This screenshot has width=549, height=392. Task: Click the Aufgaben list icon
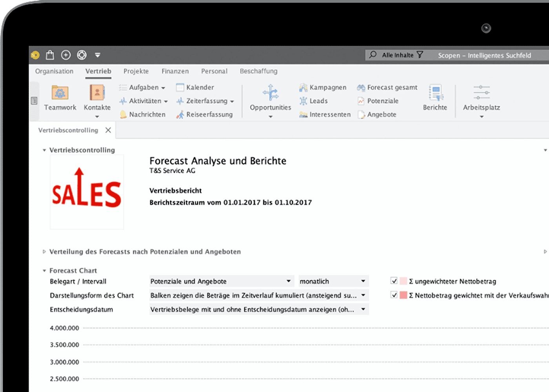point(123,87)
